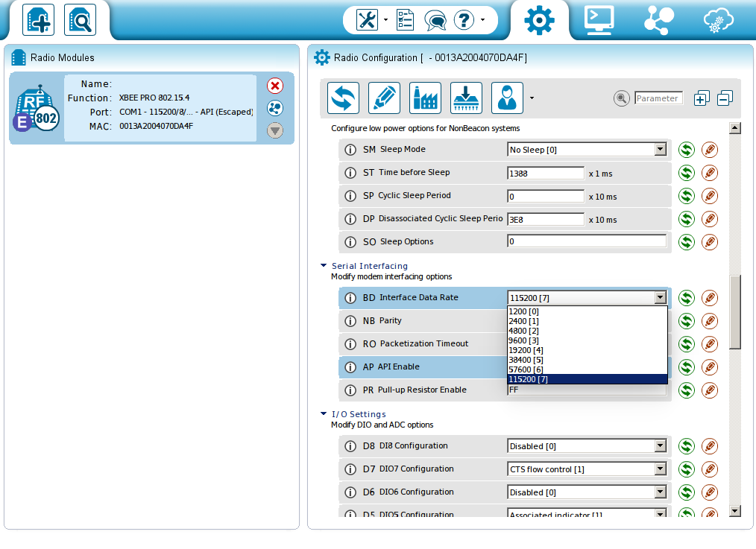
Task: Click the Collapse all sections icon
Action: click(725, 98)
